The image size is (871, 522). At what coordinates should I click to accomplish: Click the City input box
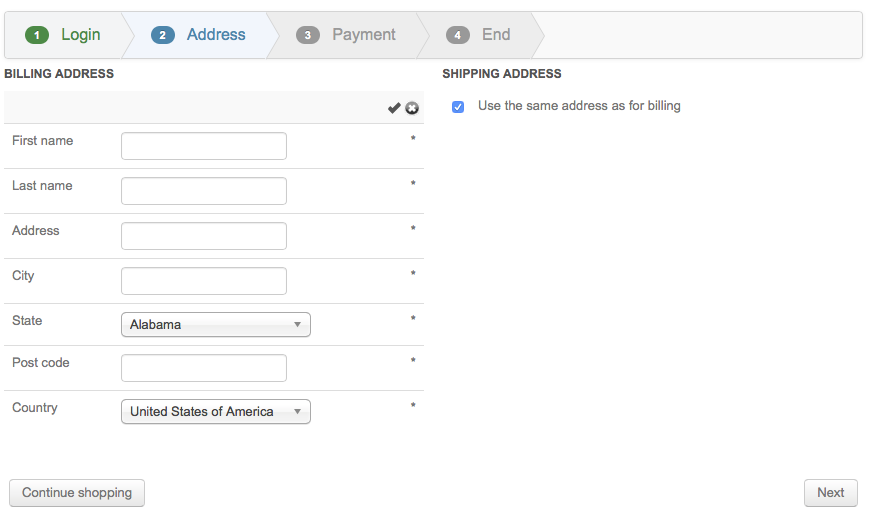pyautogui.click(x=203, y=281)
